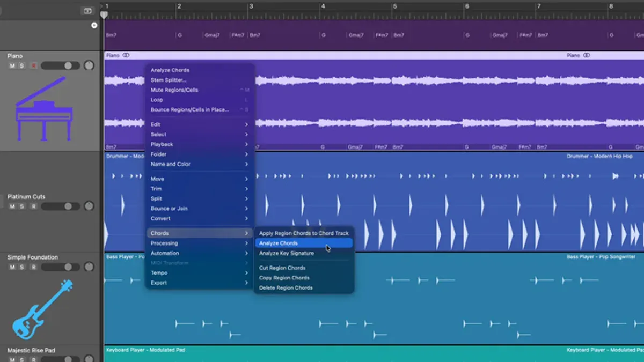Expand the Folder submenu
The height and width of the screenshot is (362, 644).
[200, 154]
